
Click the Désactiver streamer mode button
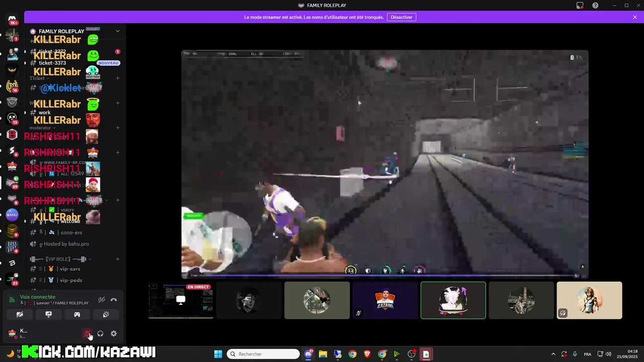(401, 17)
